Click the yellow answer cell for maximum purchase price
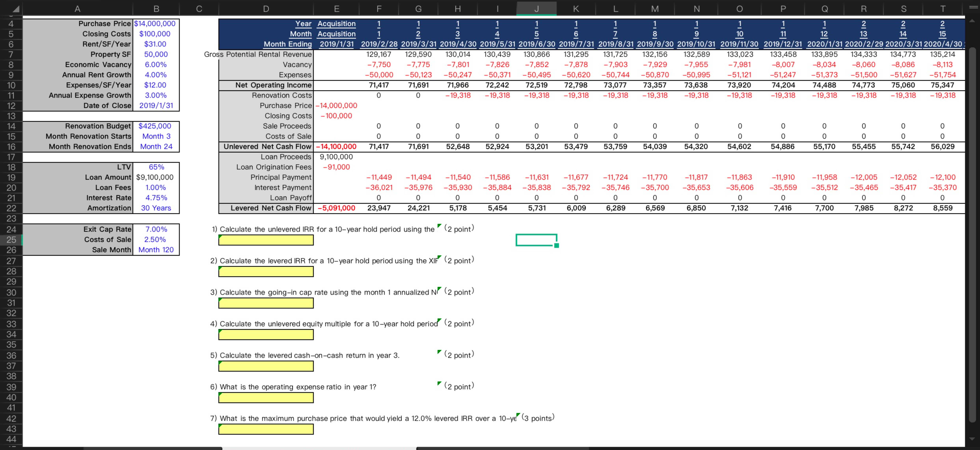 pos(266,429)
